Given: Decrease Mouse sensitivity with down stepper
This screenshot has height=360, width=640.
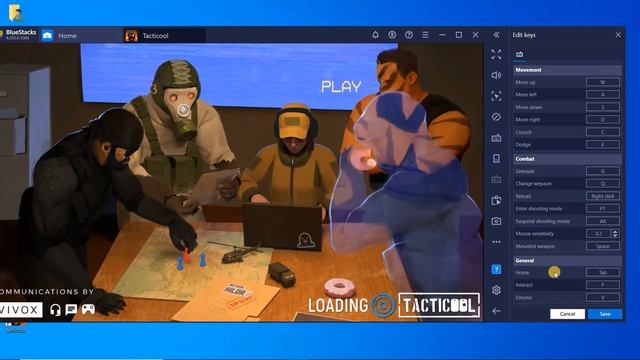Looking at the screenshot, I should 616,236.
